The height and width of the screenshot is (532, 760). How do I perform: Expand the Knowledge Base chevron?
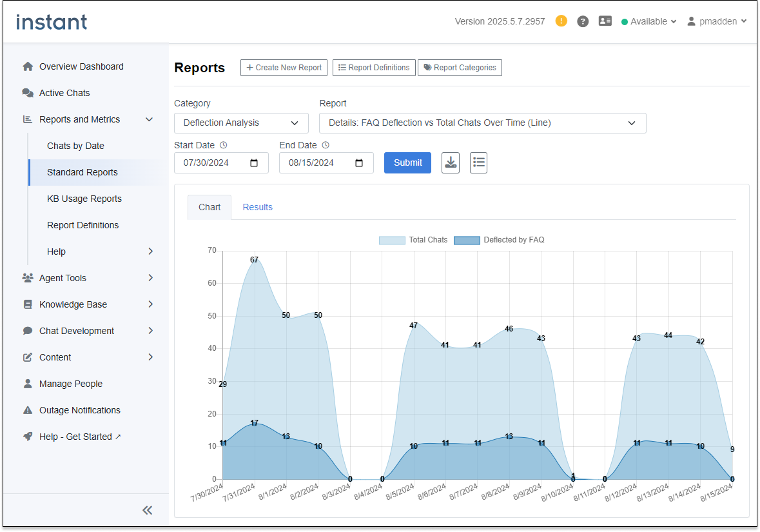[x=150, y=304]
